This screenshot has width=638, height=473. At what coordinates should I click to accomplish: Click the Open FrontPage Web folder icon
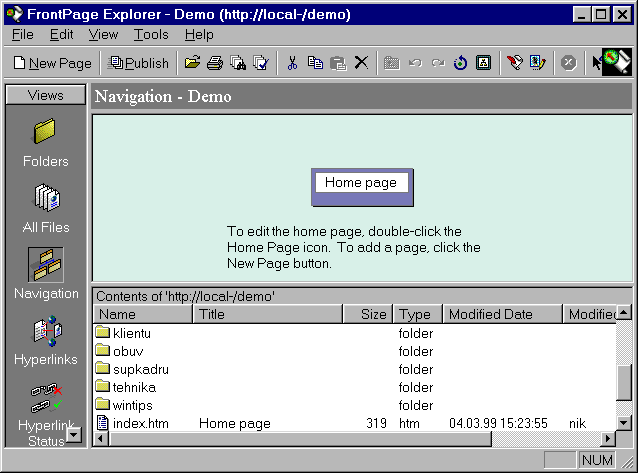[x=193, y=63]
